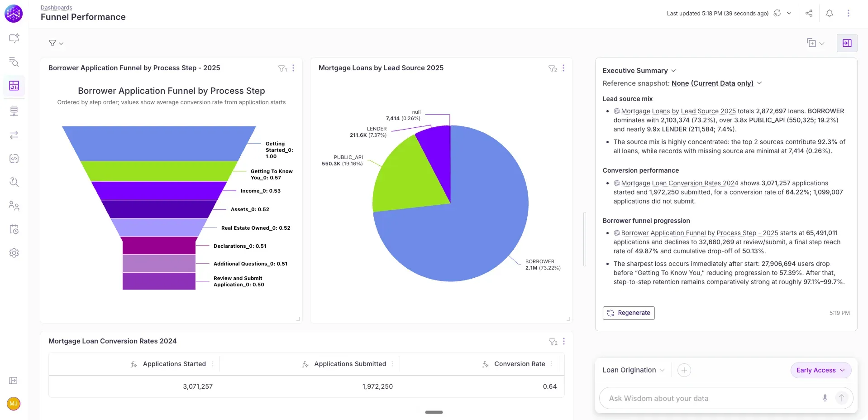Open the code editor icon in sidebar
Image resolution: width=868 pixels, height=420 pixels.
pos(14,159)
